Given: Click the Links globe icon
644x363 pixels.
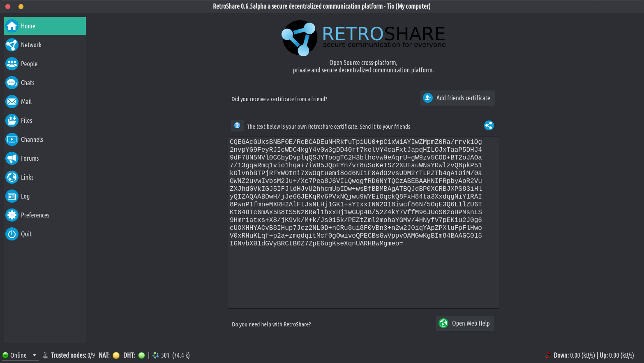Looking at the screenshot, I should (x=12, y=177).
